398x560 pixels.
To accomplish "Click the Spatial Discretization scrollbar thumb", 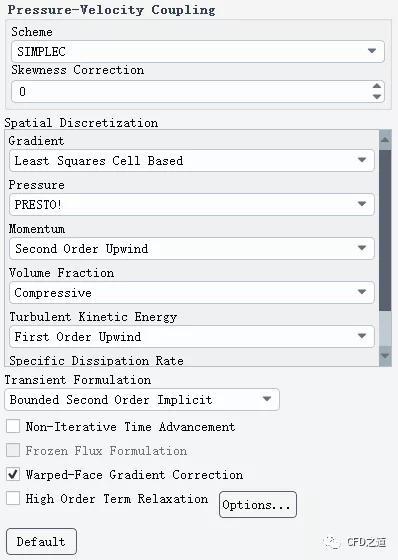I will [385, 230].
